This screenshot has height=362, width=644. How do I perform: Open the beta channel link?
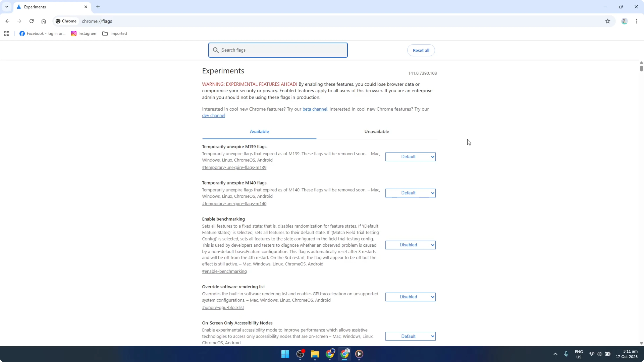[x=314, y=109]
